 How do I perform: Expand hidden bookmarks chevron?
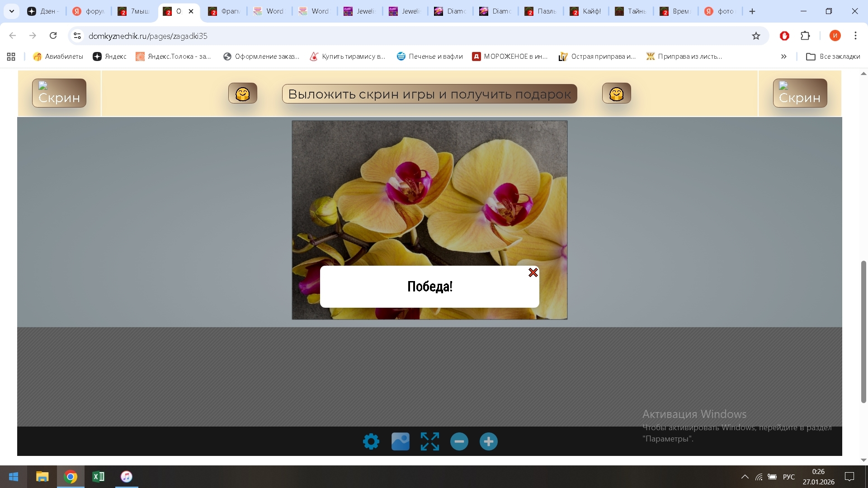pyautogui.click(x=783, y=56)
